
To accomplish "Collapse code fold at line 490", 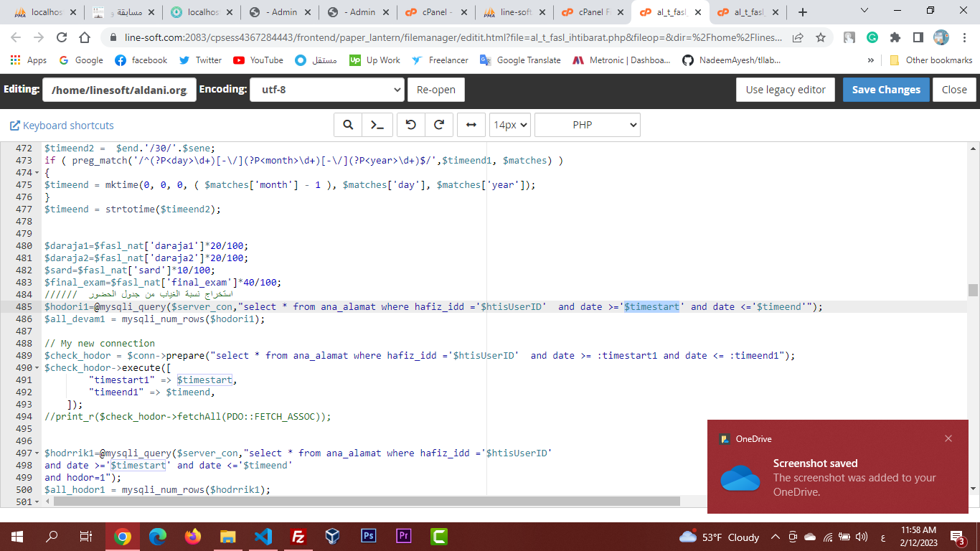I will [x=37, y=368].
